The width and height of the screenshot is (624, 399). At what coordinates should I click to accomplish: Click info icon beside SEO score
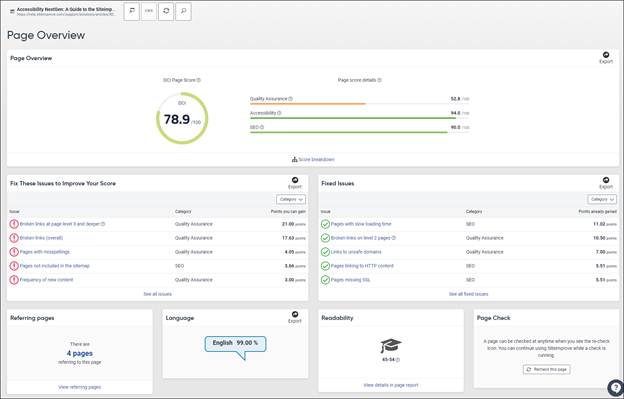point(262,127)
